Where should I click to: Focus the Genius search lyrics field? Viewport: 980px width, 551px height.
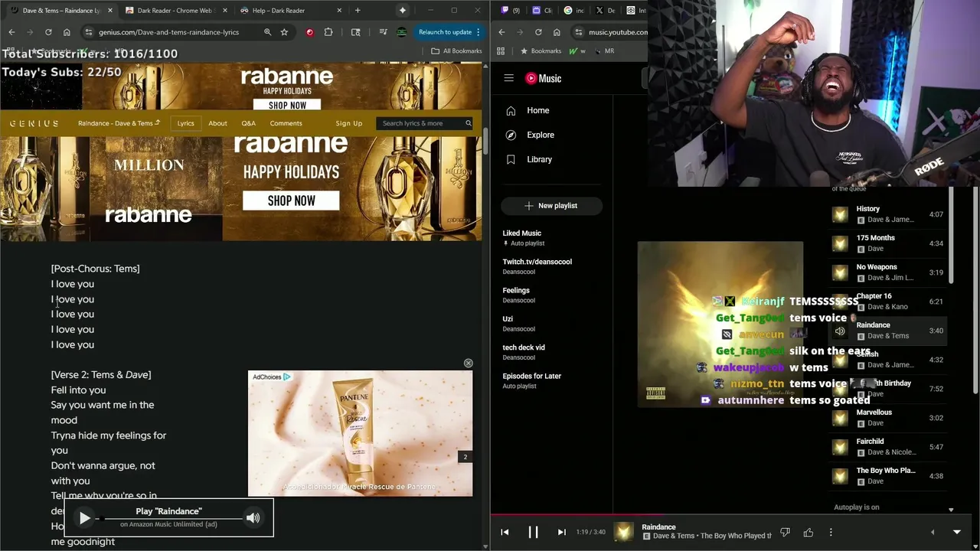(x=424, y=123)
